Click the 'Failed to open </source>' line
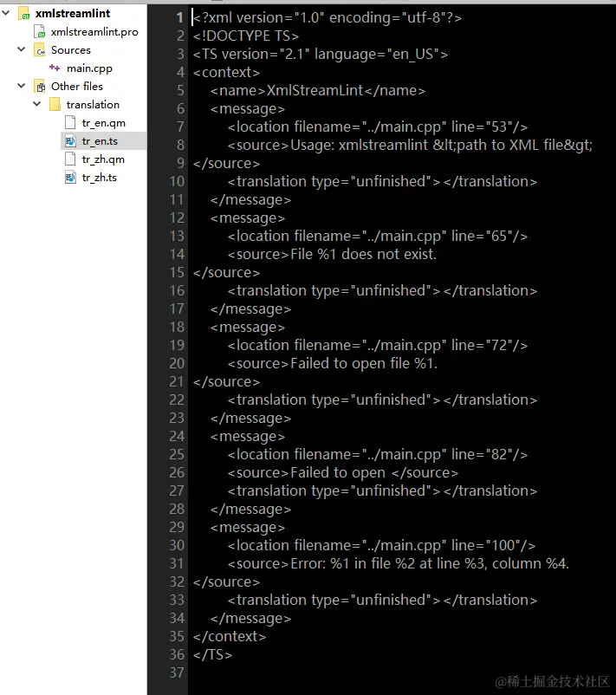Viewport: 616px width, 695px height. tap(343, 472)
